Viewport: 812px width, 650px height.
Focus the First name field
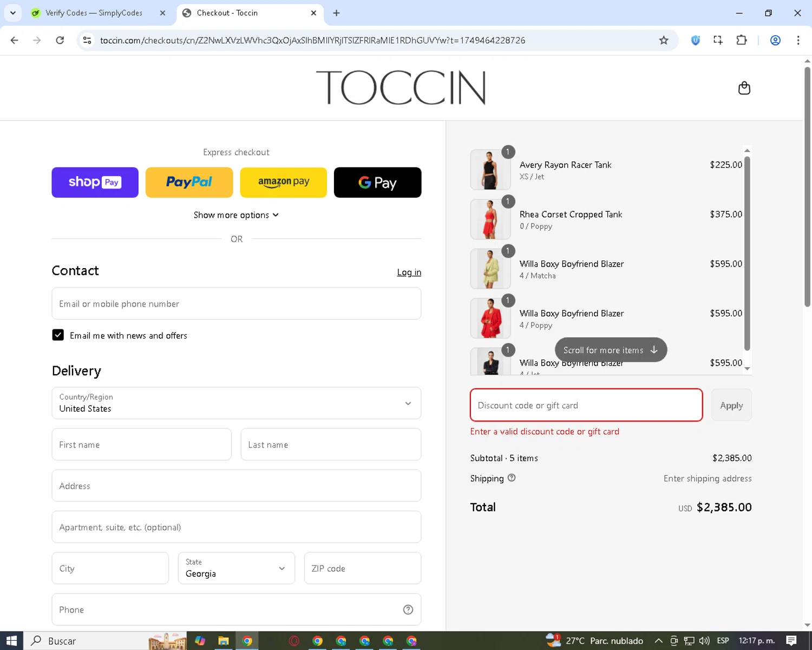[x=142, y=445]
